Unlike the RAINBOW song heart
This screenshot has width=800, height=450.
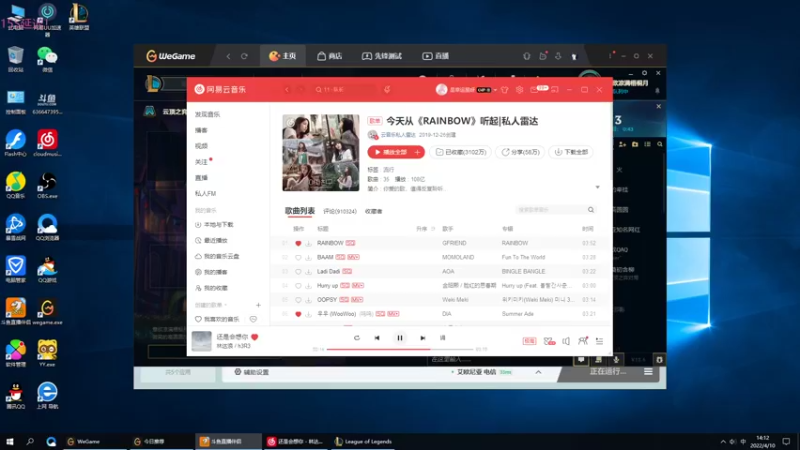(x=298, y=243)
